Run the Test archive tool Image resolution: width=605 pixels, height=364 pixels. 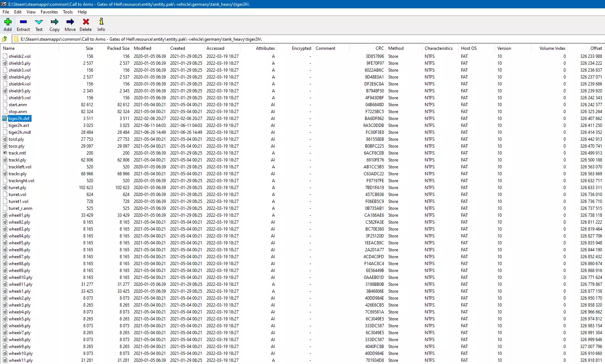39,22
